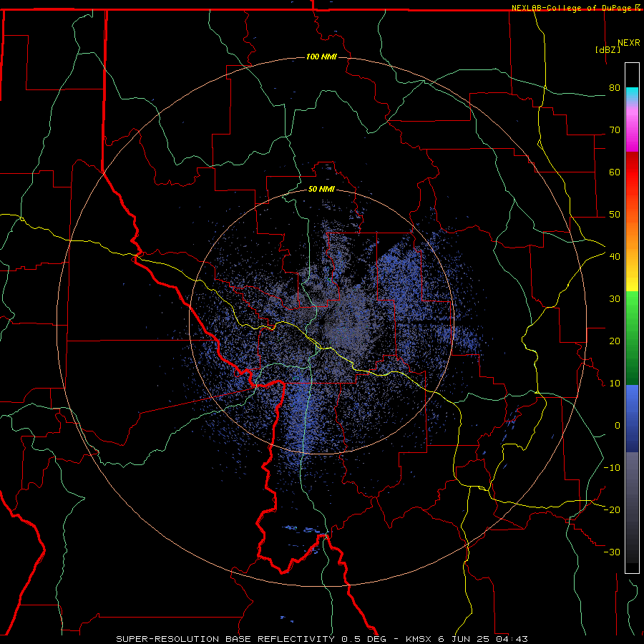This screenshot has height=644, width=644.
Task: Click the 60 dBZ scale value
Action: (x=615, y=172)
